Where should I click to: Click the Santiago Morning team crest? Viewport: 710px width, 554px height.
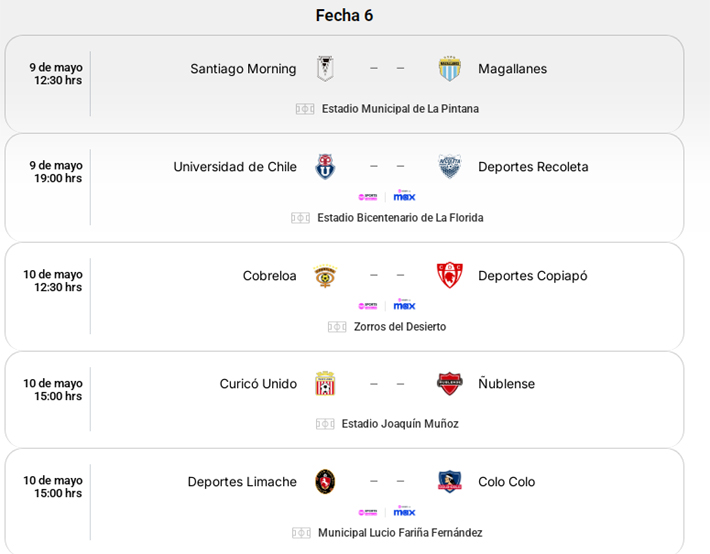pyautogui.click(x=325, y=69)
